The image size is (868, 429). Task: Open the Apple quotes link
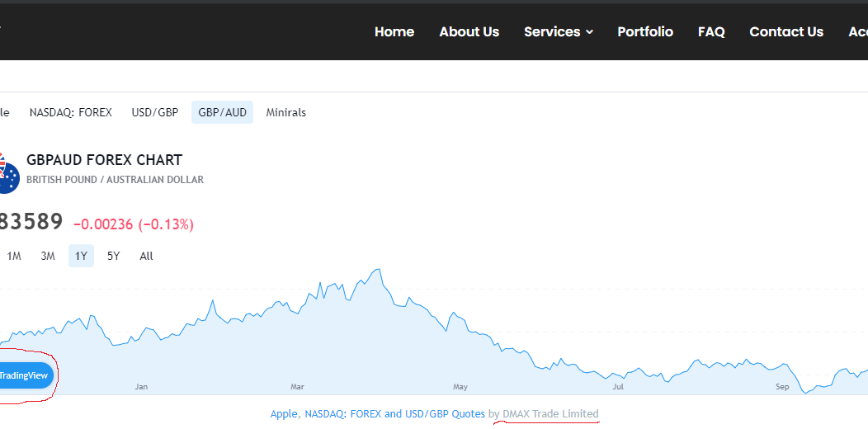tap(284, 413)
